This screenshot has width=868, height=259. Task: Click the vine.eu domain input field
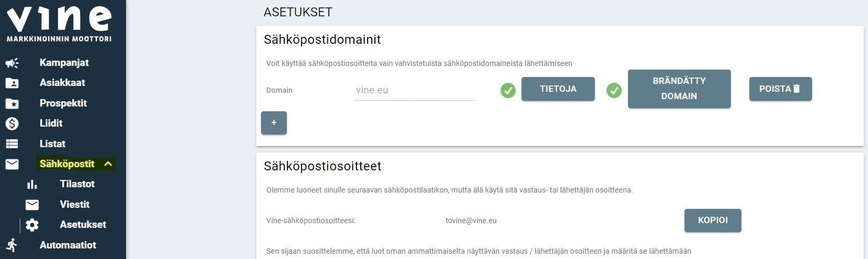point(415,90)
